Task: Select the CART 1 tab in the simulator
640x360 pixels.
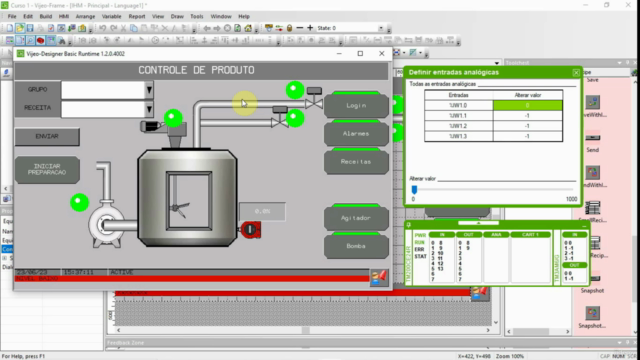Action: pos(531,235)
